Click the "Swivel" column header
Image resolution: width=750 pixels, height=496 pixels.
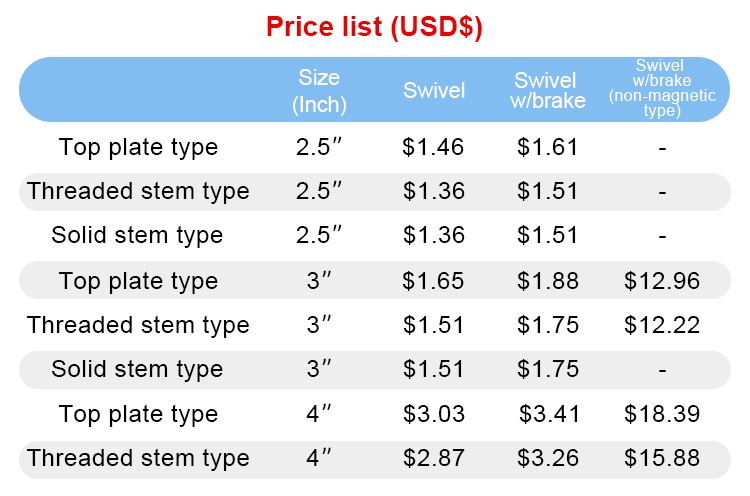point(434,91)
